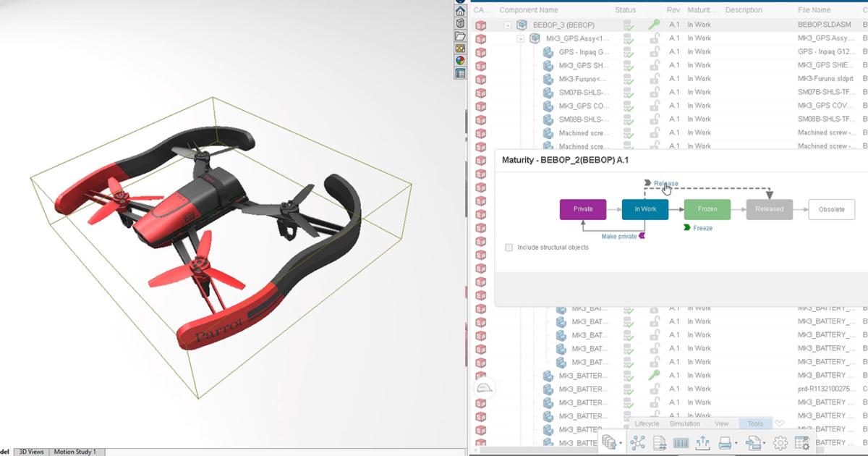868x456 pixels.
Task: Click the round helmet icon at the panel's left edge
Action: click(x=484, y=388)
